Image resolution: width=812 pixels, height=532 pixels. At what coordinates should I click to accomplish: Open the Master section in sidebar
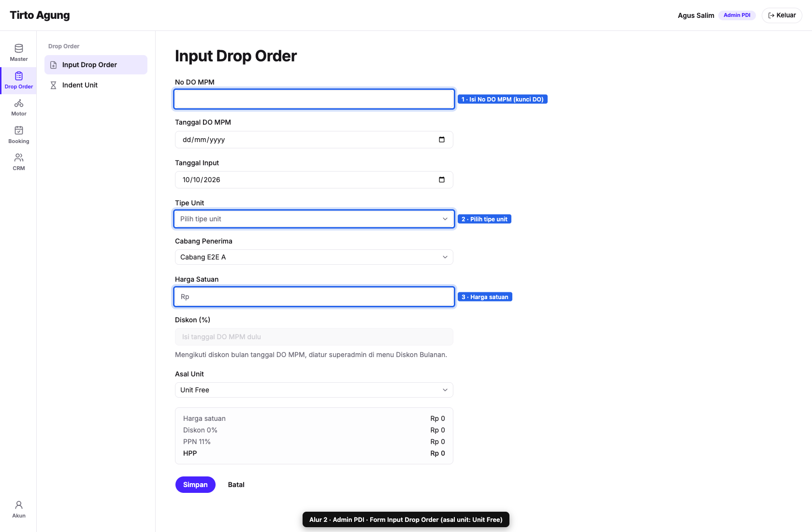(x=18, y=53)
